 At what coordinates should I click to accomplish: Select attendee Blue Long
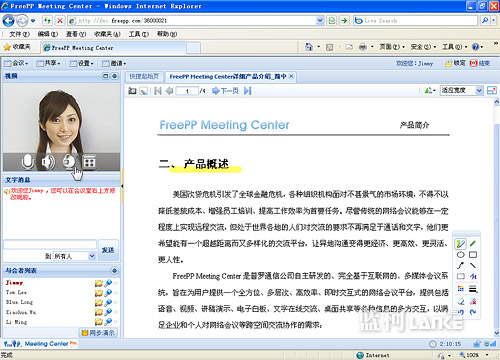pyautogui.click(x=19, y=302)
